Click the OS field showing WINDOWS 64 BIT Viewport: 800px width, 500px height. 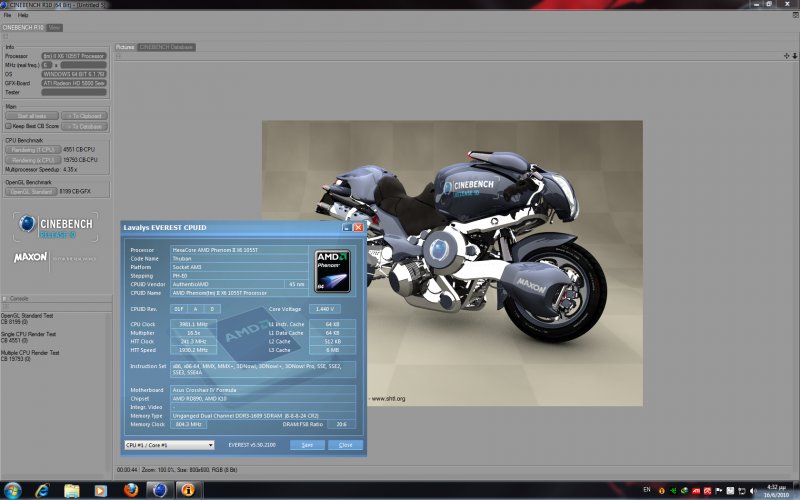coord(74,74)
